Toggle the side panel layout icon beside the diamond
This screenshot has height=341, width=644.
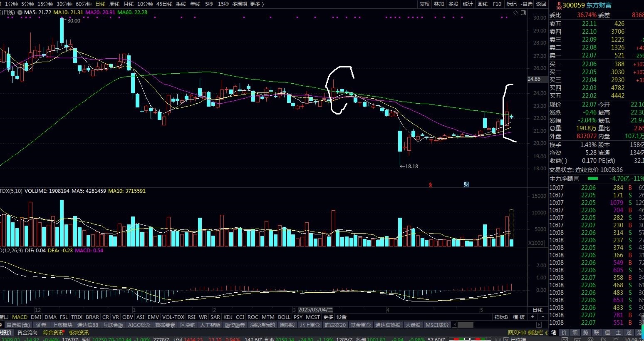click(x=523, y=12)
